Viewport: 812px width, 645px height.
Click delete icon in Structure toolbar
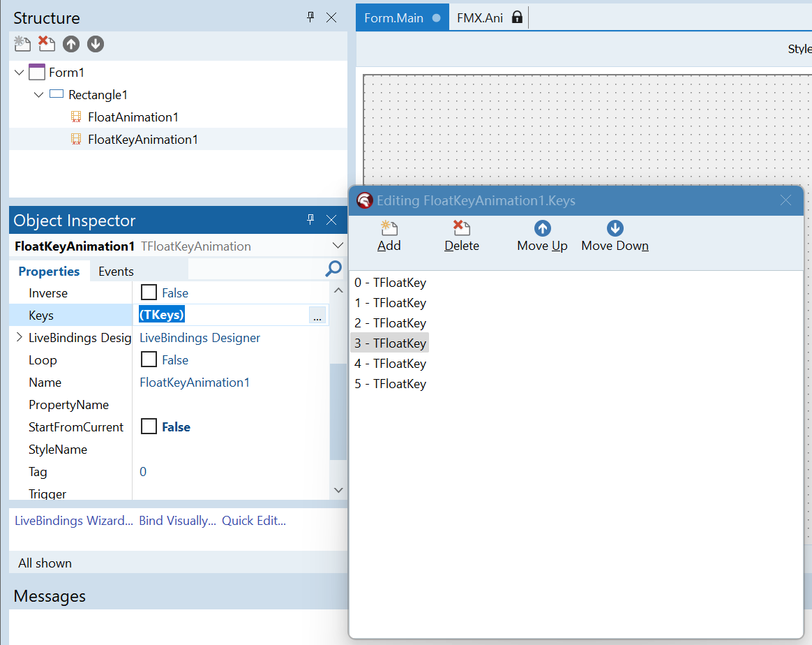click(x=47, y=44)
